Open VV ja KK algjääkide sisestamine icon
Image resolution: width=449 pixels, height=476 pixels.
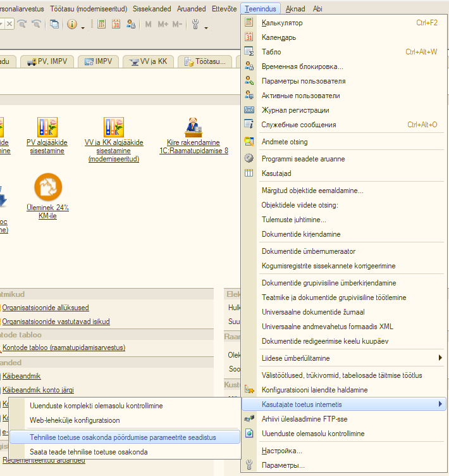114,127
